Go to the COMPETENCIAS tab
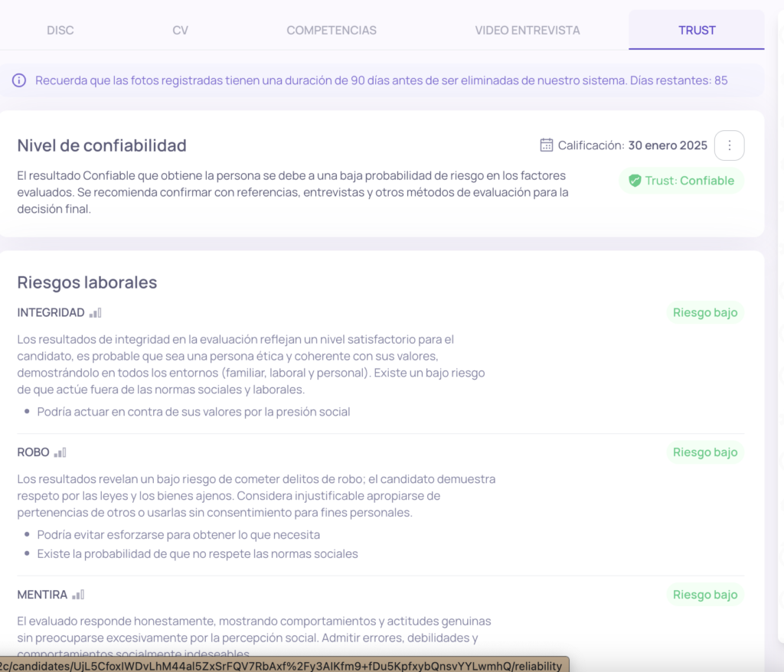Viewport: 784px width, 672px height. click(332, 31)
